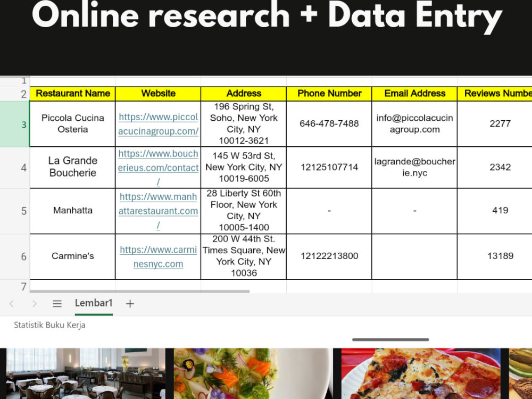Viewport: 532px width, 399px height.
Task: Select phone number 12125107714 cell
Action: click(x=329, y=168)
